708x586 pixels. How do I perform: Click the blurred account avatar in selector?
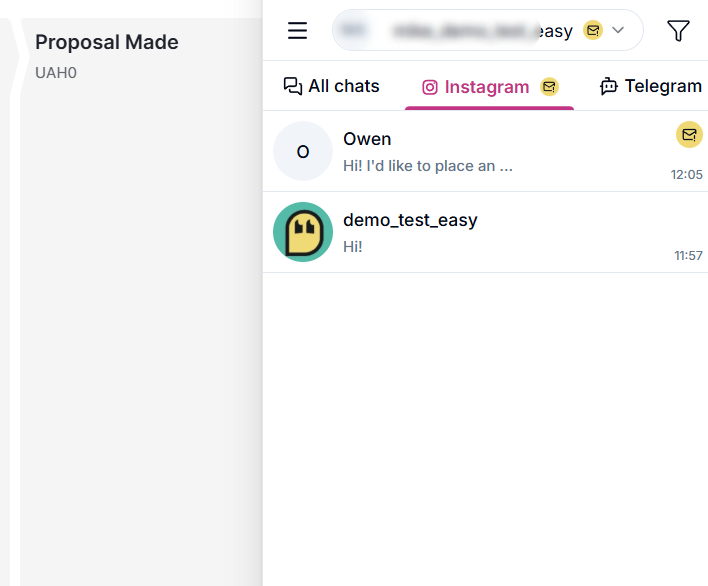coord(353,30)
